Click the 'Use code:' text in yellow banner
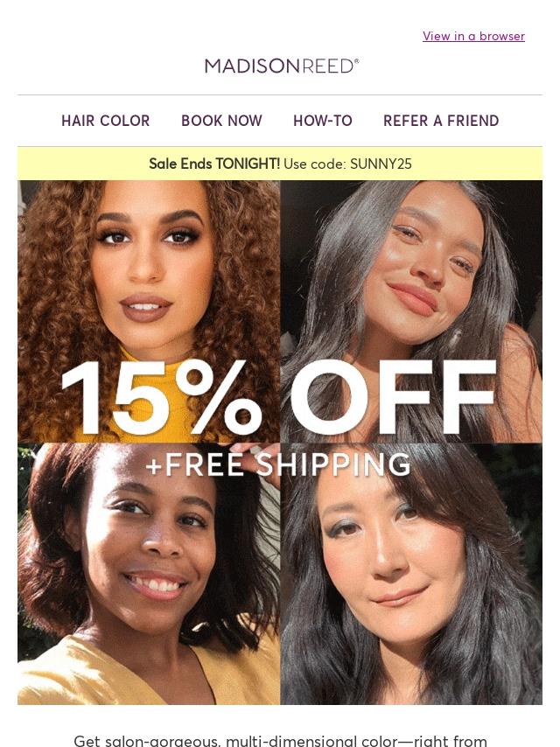560x747 pixels. [314, 164]
